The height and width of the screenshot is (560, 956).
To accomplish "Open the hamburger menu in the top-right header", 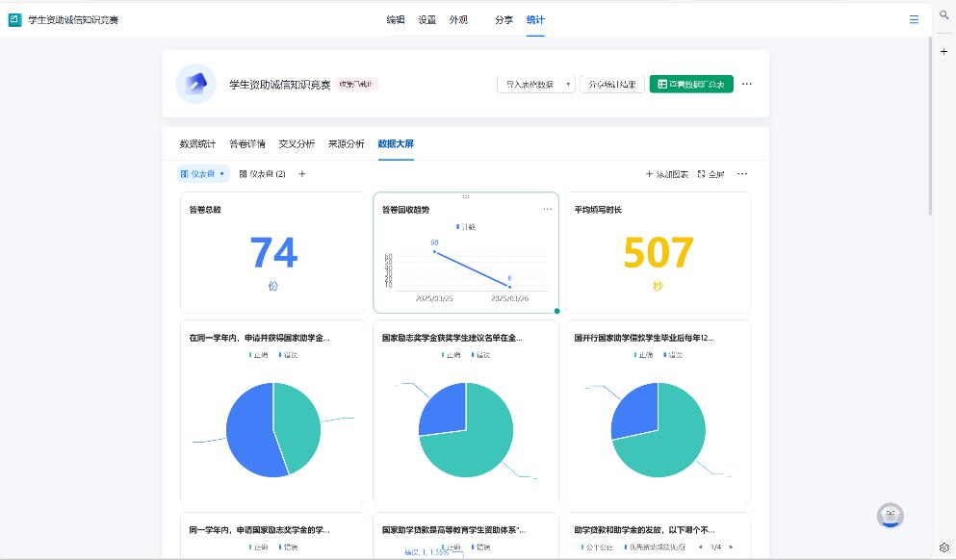I will coord(914,19).
